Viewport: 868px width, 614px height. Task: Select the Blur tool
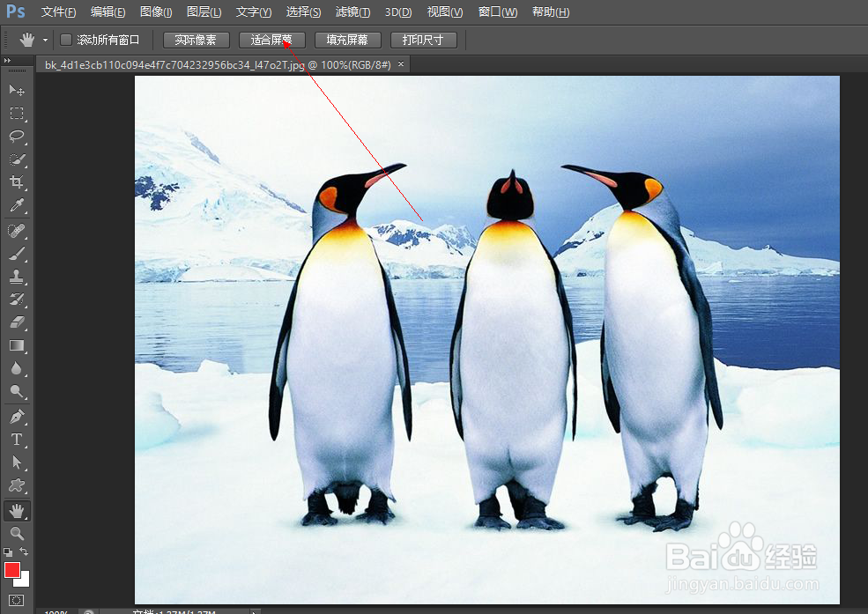point(17,368)
